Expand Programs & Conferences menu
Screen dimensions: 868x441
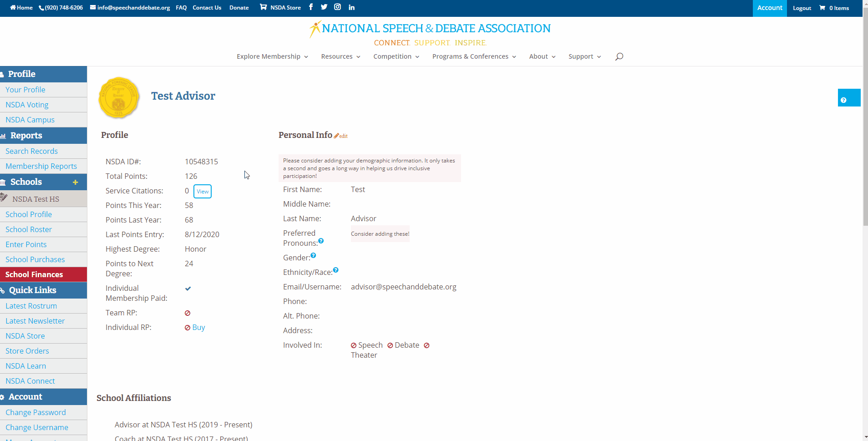pos(474,56)
